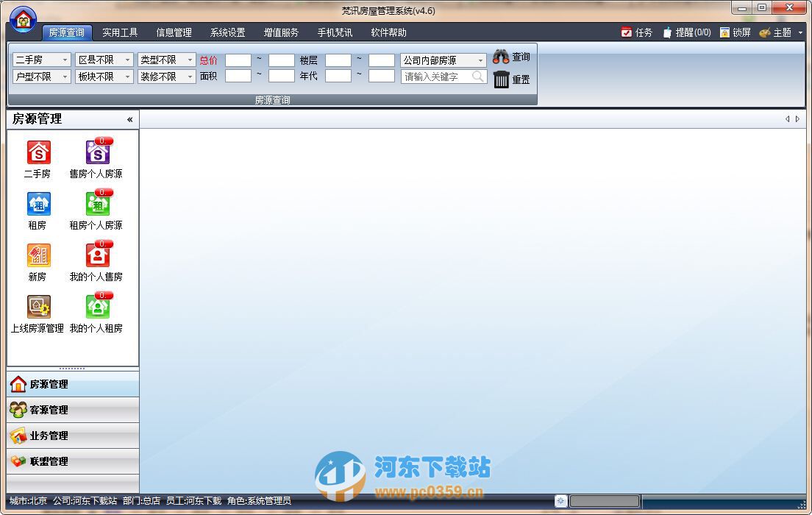The height and width of the screenshot is (515, 812).
Task: Switch to 联盟管理 panel
Action: click(73, 461)
